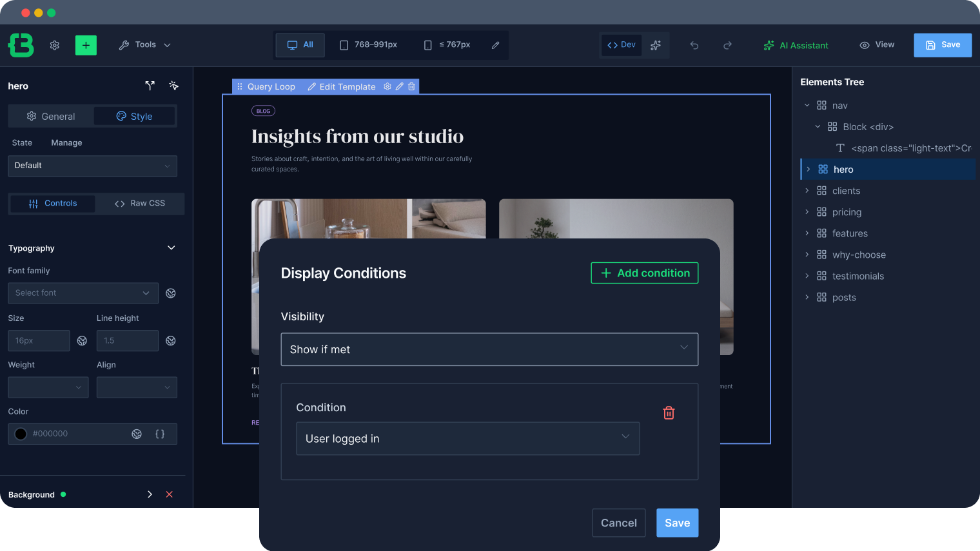The height and width of the screenshot is (551, 980).
Task: Open Query Loop gear settings
Action: click(387, 86)
